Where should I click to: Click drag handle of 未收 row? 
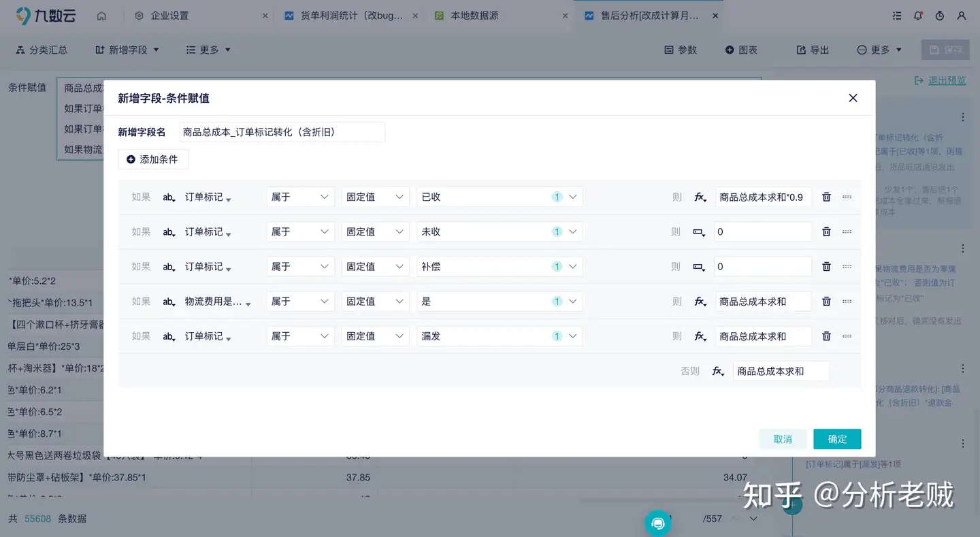point(847,231)
